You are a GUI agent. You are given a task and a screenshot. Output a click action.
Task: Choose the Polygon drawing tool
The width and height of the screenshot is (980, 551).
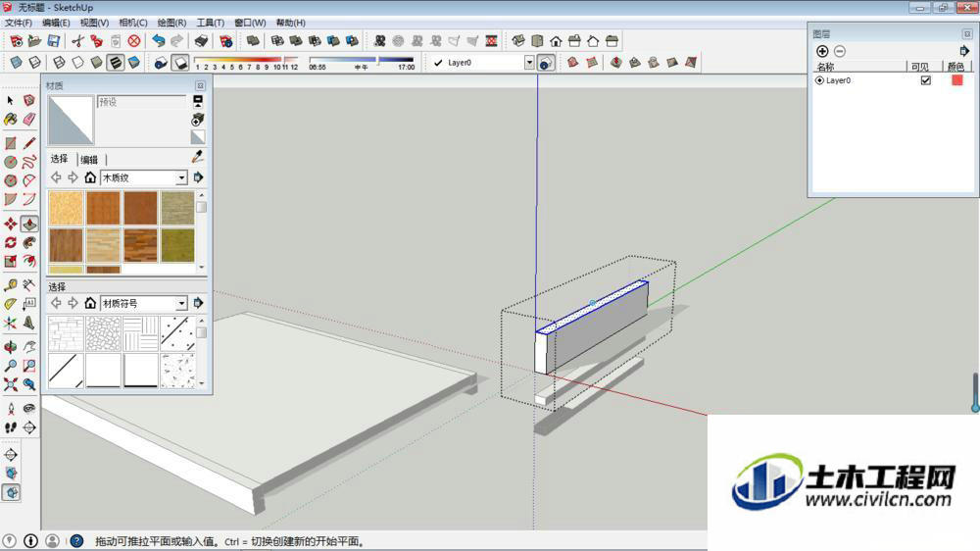point(10,180)
